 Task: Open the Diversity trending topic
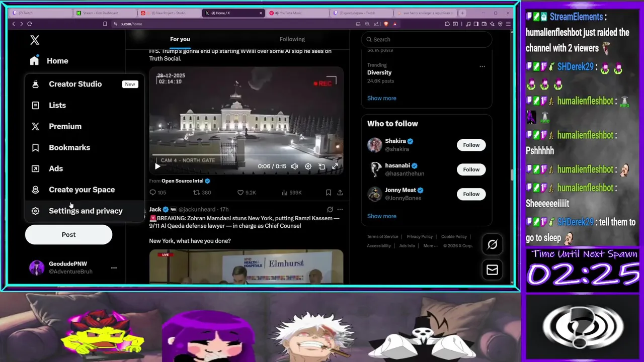tap(379, 73)
